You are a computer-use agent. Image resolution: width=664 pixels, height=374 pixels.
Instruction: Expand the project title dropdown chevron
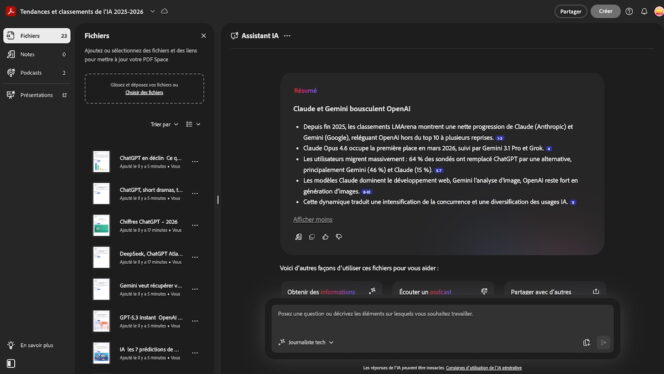point(152,11)
